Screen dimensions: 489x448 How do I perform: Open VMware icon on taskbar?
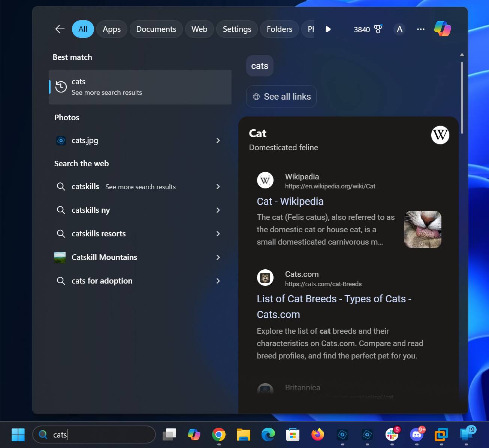click(441, 435)
